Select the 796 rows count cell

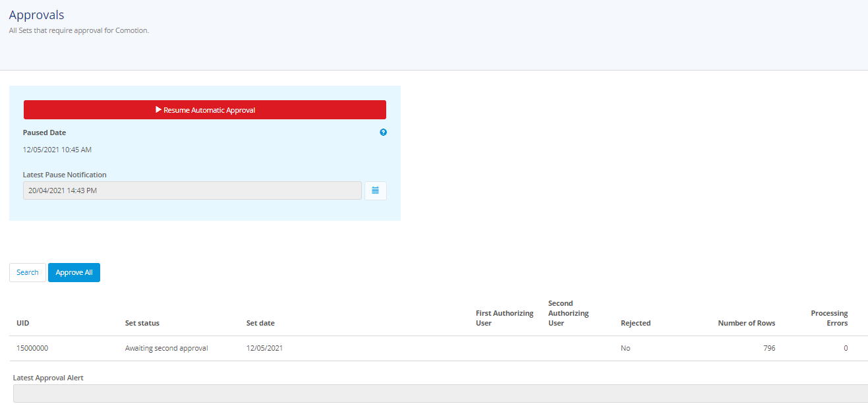(x=769, y=348)
